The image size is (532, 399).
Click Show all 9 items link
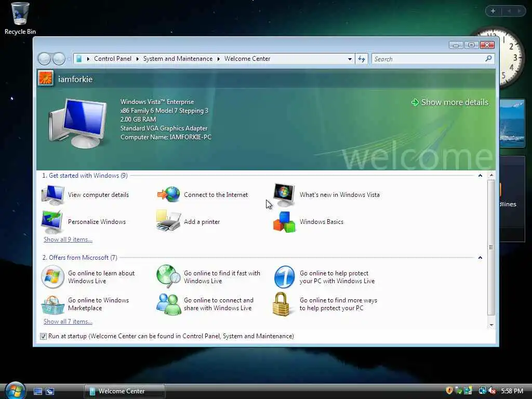point(68,239)
